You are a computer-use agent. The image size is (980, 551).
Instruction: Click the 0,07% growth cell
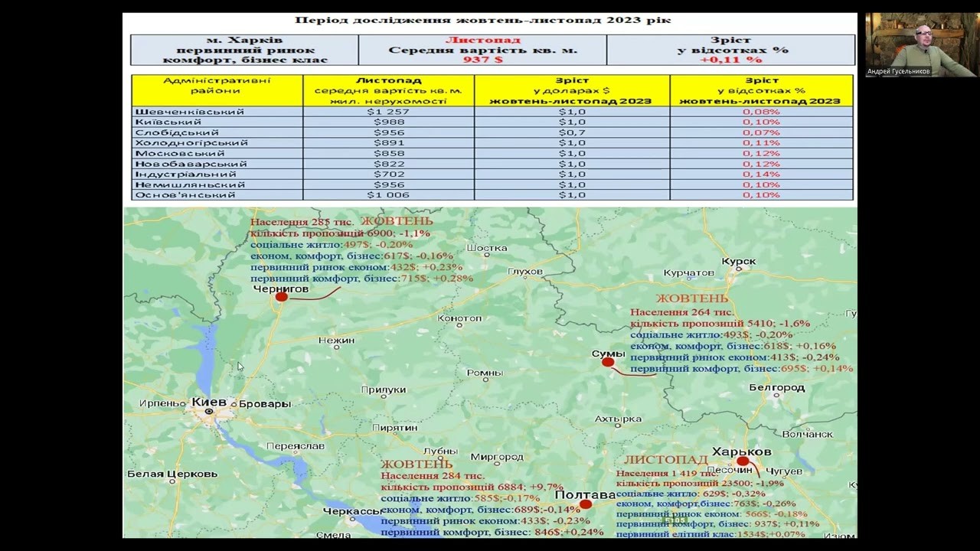pyautogui.click(x=761, y=132)
